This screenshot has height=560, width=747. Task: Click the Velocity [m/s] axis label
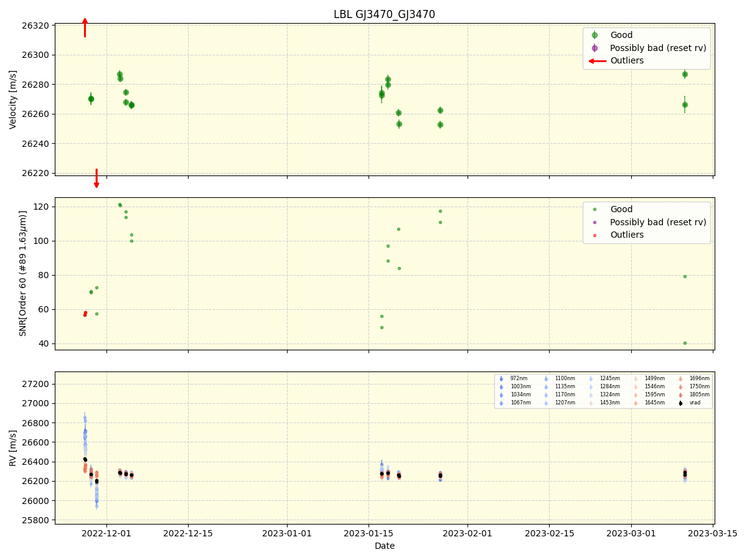pyautogui.click(x=13, y=100)
